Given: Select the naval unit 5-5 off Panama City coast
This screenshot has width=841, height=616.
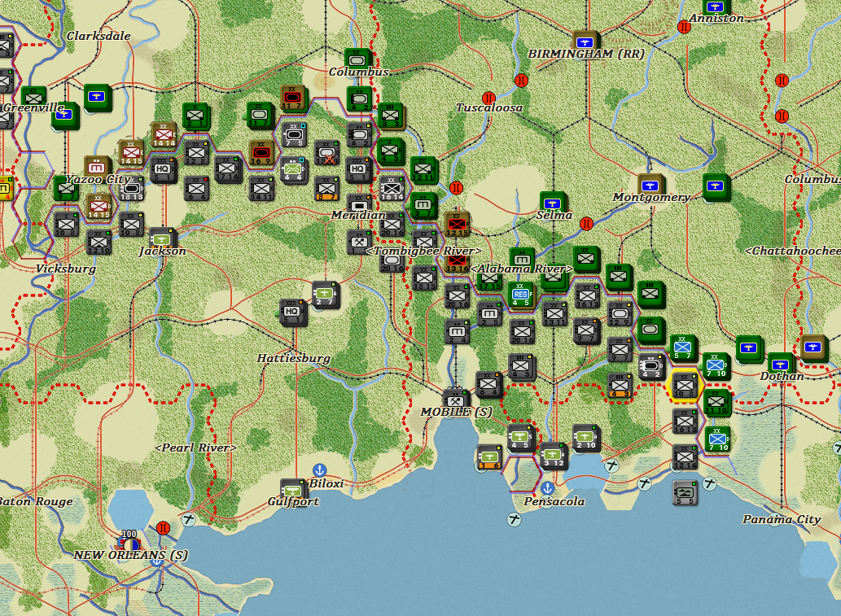Looking at the screenshot, I should tap(685, 493).
